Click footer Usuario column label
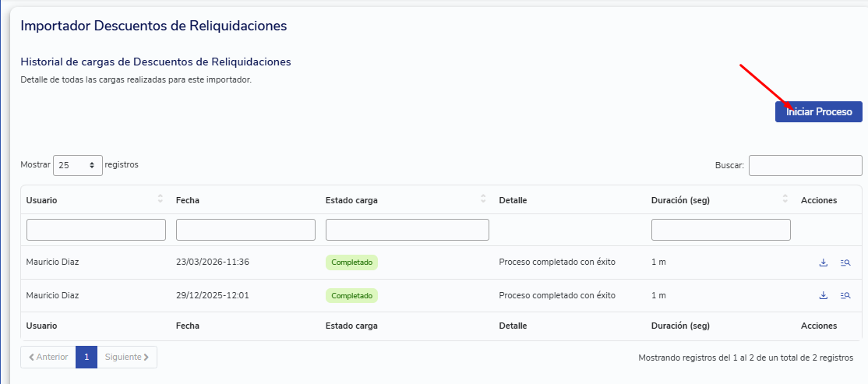Screen dimensions: 868x384 point(41,326)
